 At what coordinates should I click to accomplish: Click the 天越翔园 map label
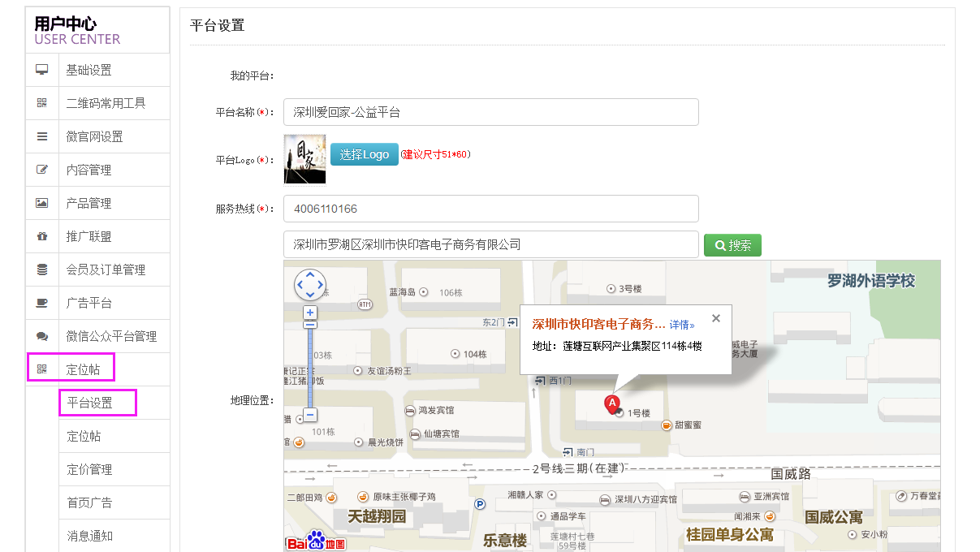coord(377,516)
